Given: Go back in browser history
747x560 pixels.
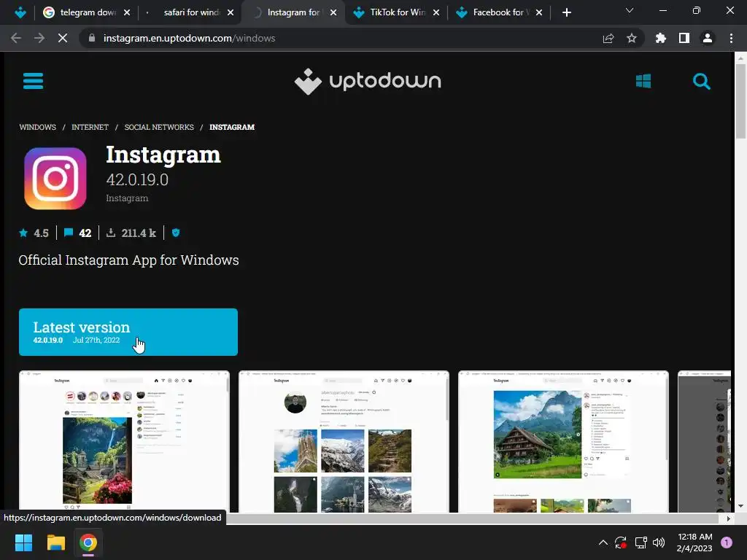Looking at the screenshot, I should (16, 38).
